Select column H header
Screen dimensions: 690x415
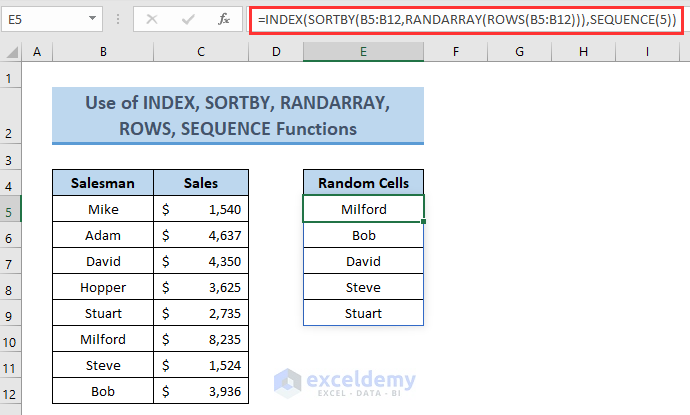point(585,52)
